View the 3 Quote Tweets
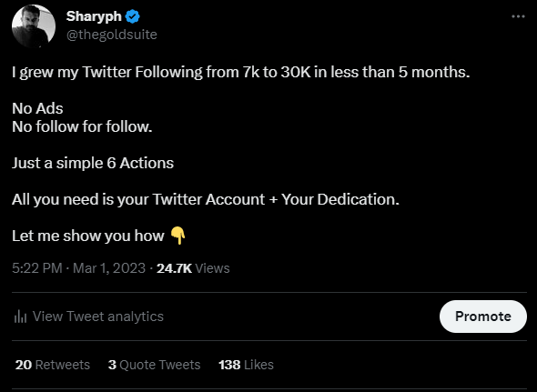Viewport: 537px width, 392px height. point(154,365)
